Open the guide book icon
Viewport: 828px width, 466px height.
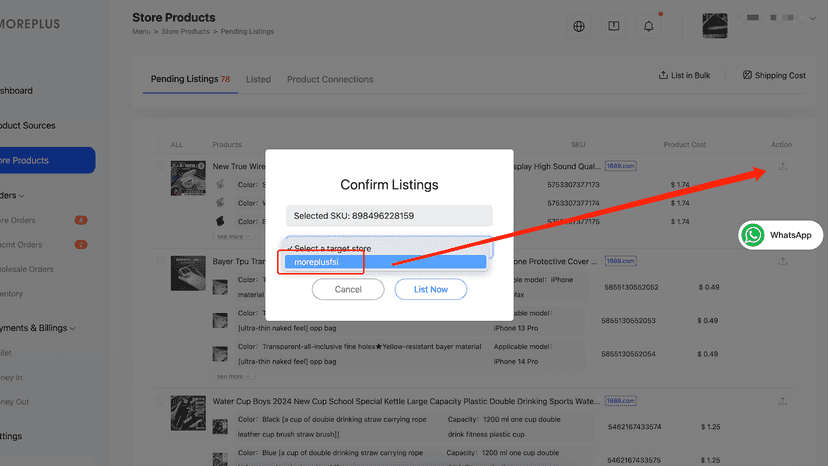(614, 26)
